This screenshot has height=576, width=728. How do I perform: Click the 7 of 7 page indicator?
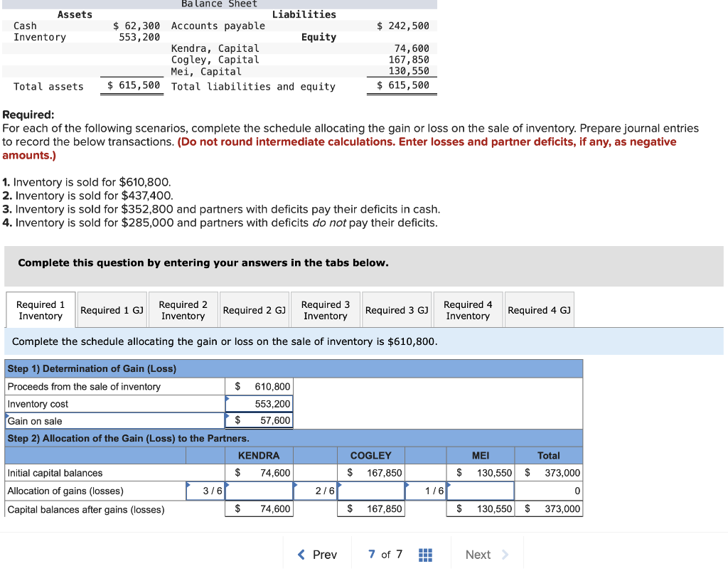(385, 554)
